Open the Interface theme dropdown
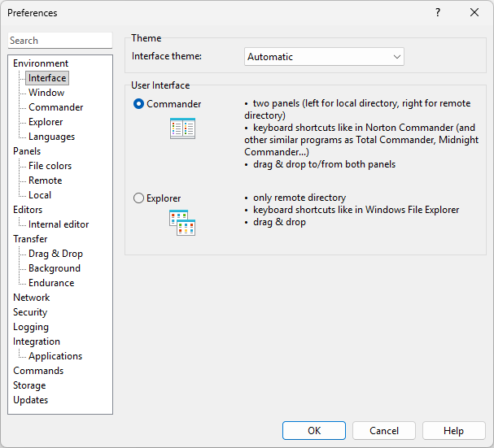This screenshot has height=448, width=494. point(324,57)
